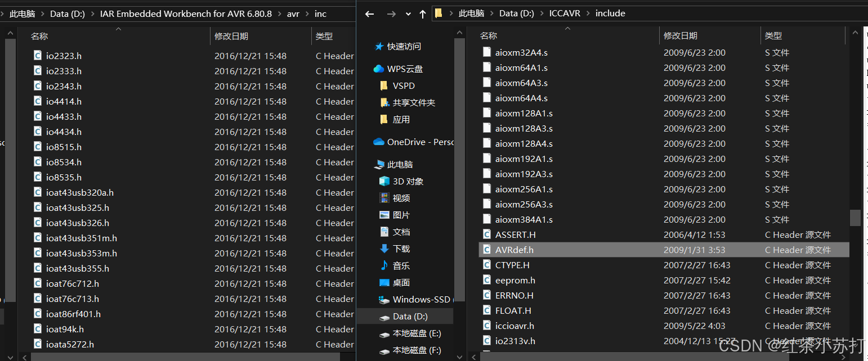Select ioat86rf401.h in left window
Viewport: 868px width, 361px height.
(x=73, y=314)
